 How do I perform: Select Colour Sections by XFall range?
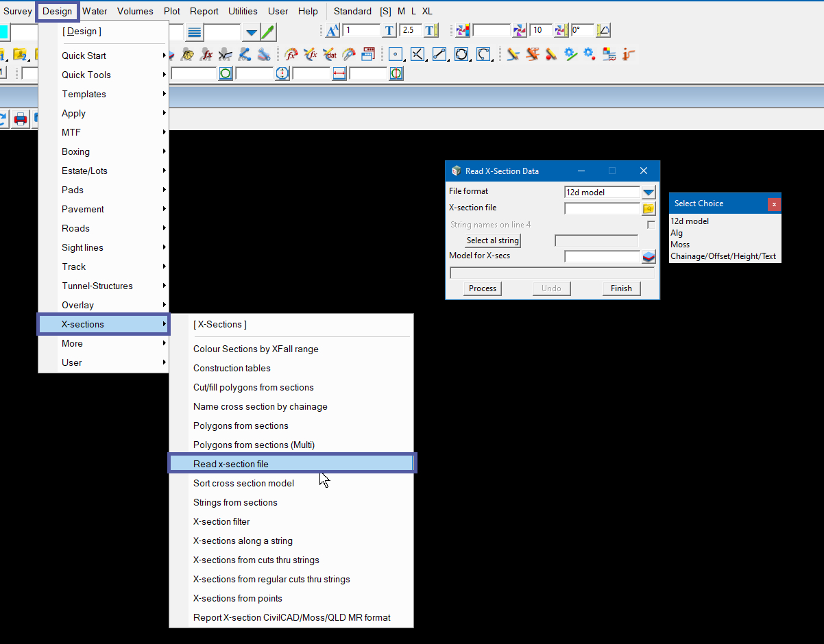[x=292, y=349]
